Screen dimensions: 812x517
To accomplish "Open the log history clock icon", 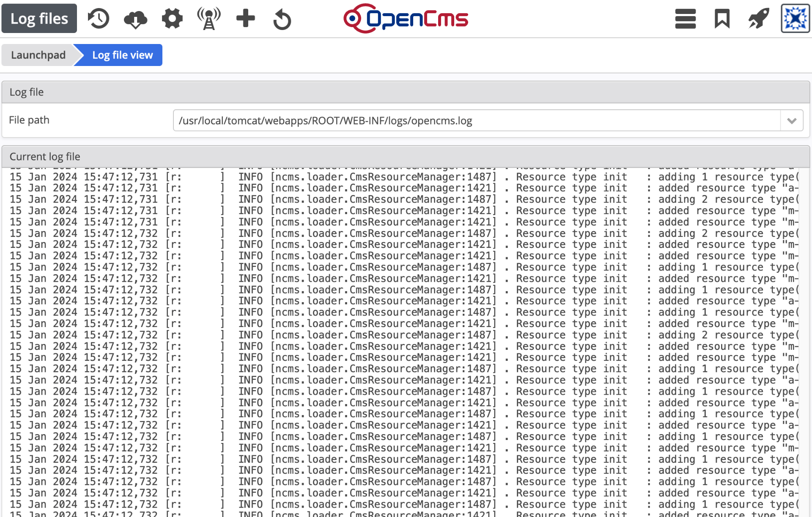I will 98,18.
